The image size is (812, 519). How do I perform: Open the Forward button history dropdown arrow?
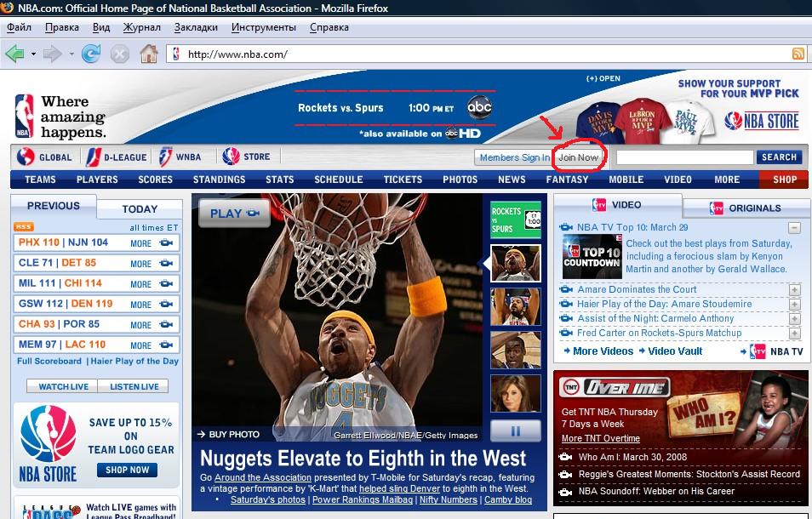tap(71, 54)
